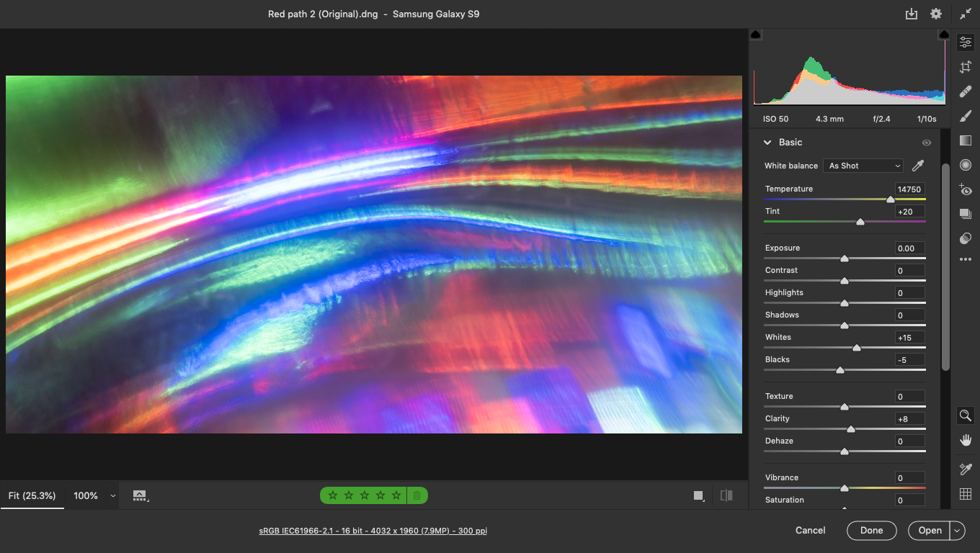Select the Adjustment Brush tool
Screen dimensions: 980x553
pos(966,116)
